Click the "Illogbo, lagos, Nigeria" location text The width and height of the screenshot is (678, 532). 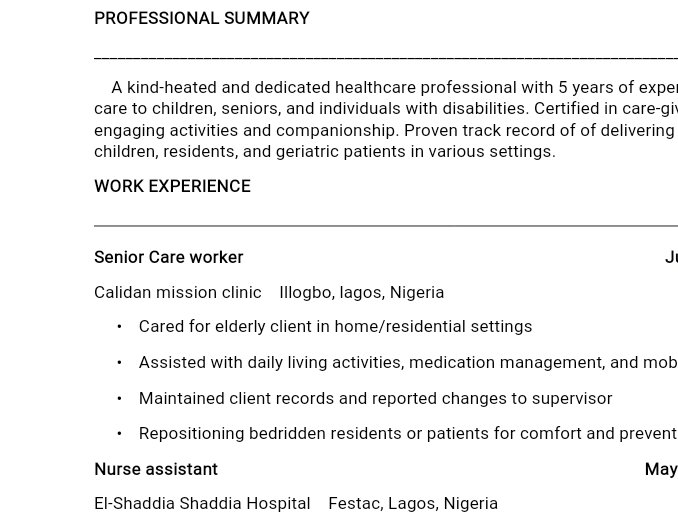[x=361, y=292]
